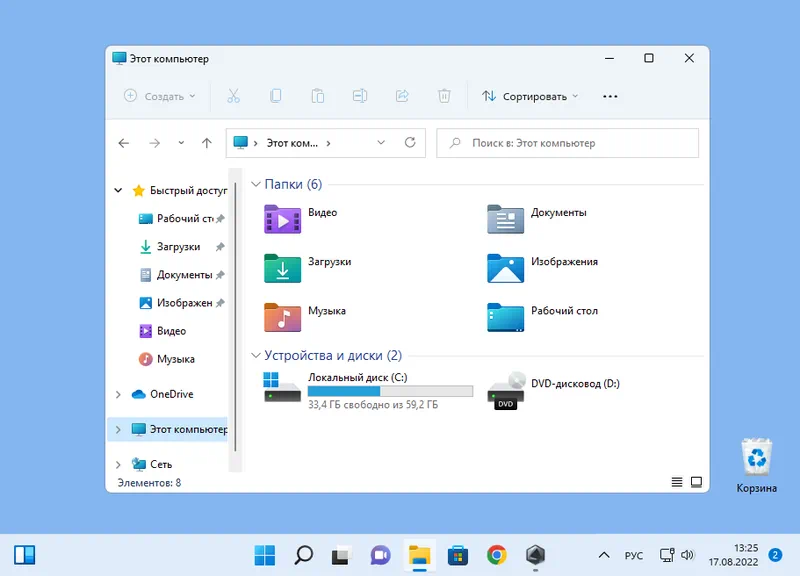The height and width of the screenshot is (576, 800).
Task: Click the refresh button in address bar
Action: pos(409,143)
